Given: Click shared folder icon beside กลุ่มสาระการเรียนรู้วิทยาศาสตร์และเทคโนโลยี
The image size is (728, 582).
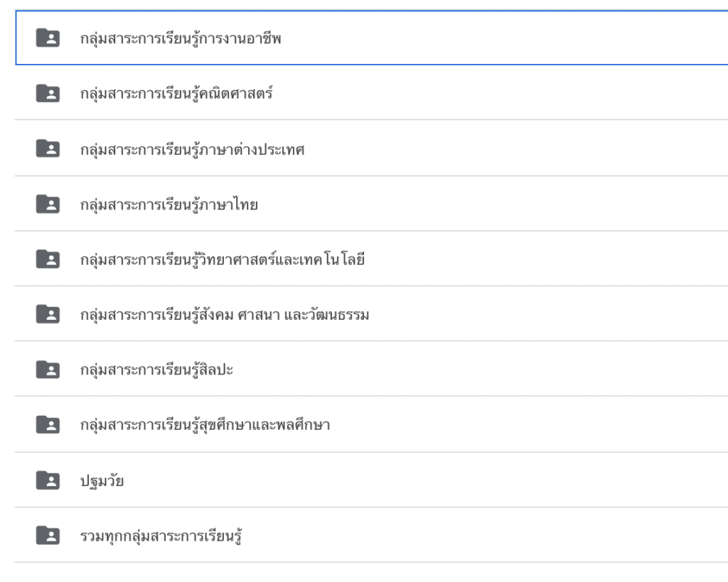Looking at the screenshot, I should (48, 259).
